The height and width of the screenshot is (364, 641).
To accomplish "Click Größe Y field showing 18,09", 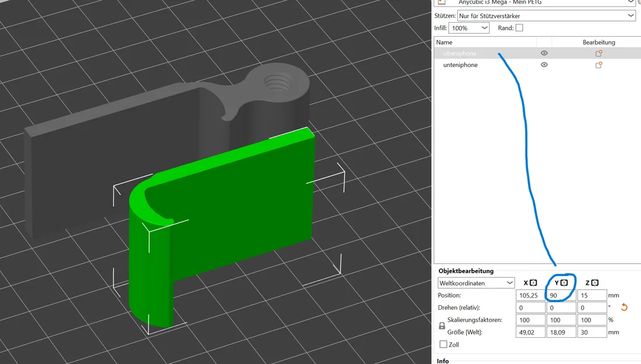I will point(561,332).
